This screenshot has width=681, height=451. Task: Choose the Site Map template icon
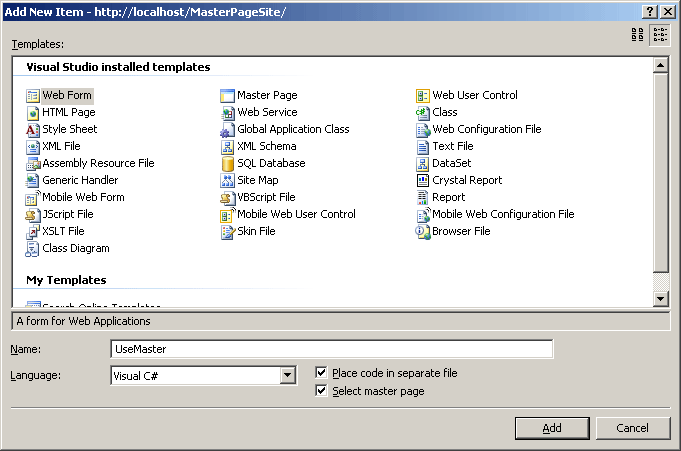pyautogui.click(x=227, y=181)
